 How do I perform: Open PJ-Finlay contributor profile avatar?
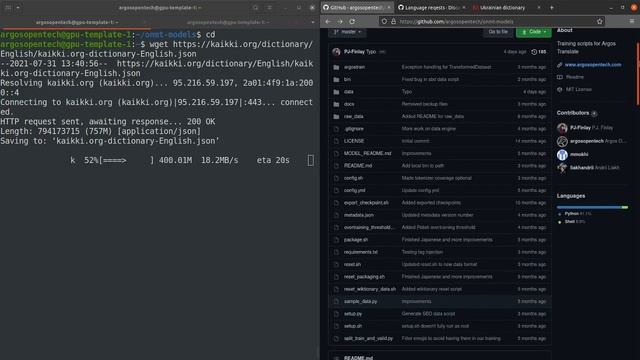pyautogui.click(x=562, y=128)
